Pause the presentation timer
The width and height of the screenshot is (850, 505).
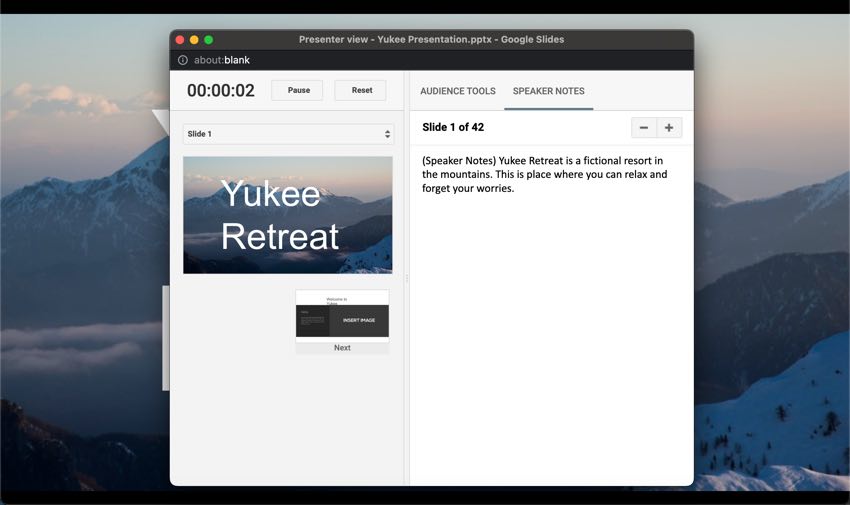coord(297,90)
